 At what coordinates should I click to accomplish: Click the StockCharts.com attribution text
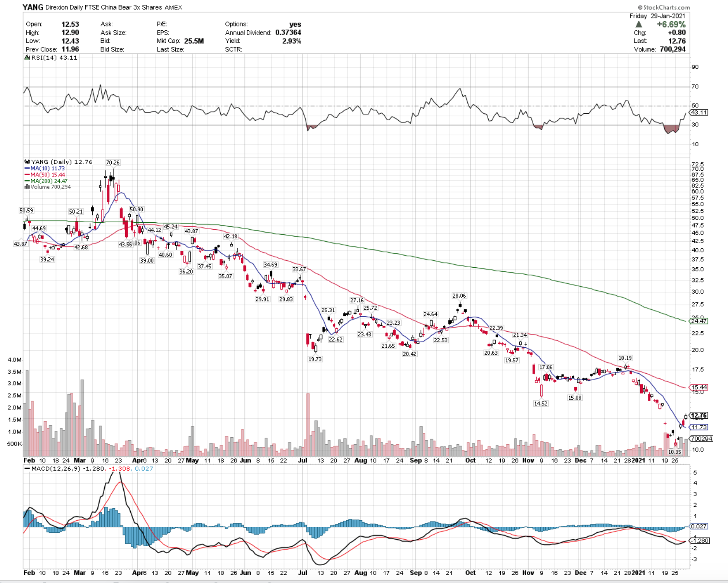click(664, 7)
